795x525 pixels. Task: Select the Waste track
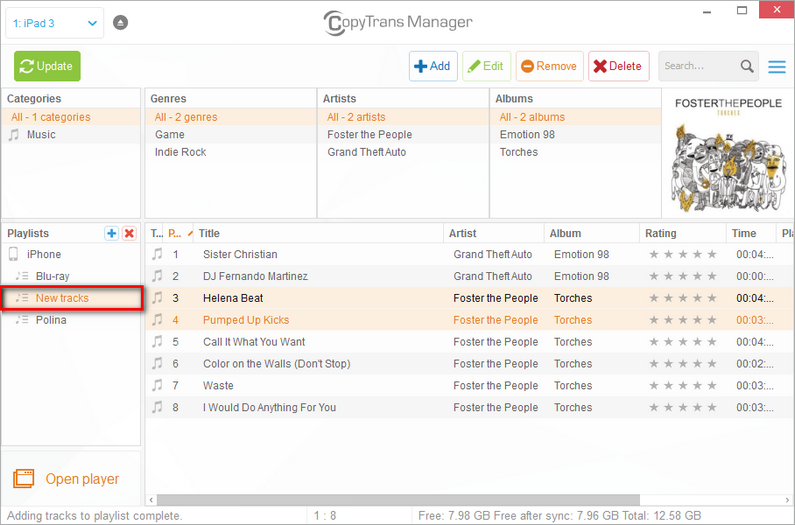tap(469, 386)
